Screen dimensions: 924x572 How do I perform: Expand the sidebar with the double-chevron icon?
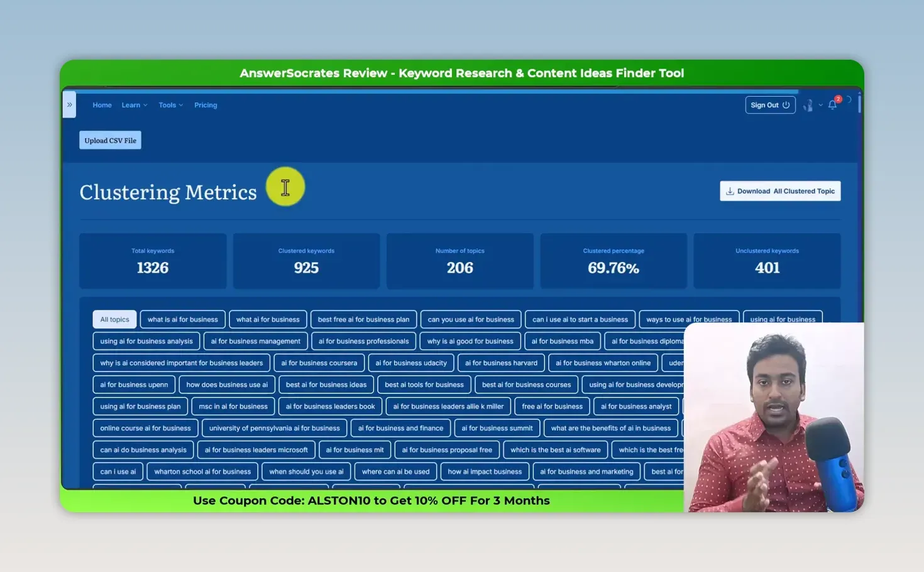click(69, 105)
